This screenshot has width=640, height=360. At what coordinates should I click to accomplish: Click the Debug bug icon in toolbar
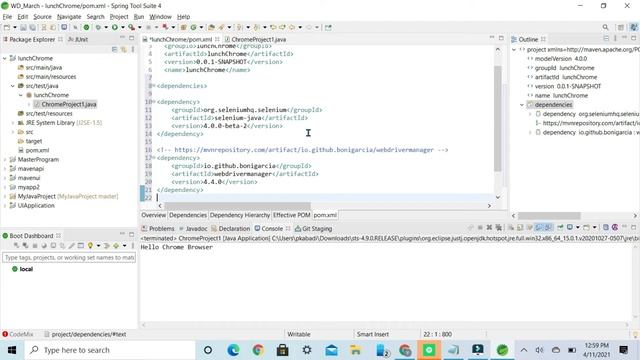pos(98,27)
